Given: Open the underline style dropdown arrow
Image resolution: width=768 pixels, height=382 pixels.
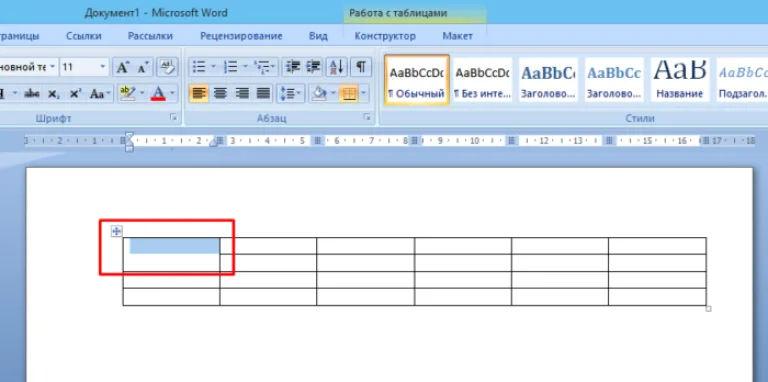Looking at the screenshot, I should click(15, 94).
